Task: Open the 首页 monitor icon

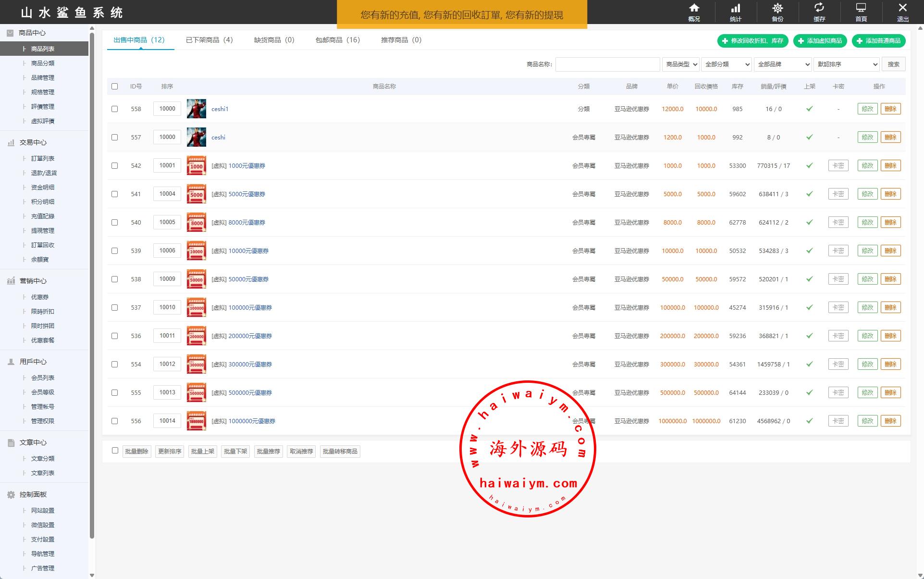Action: [861, 8]
